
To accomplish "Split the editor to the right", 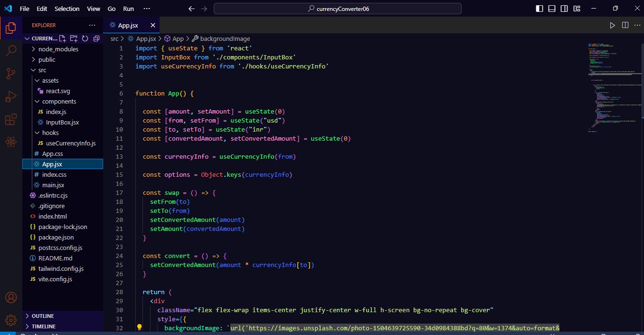I will tap(625, 25).
